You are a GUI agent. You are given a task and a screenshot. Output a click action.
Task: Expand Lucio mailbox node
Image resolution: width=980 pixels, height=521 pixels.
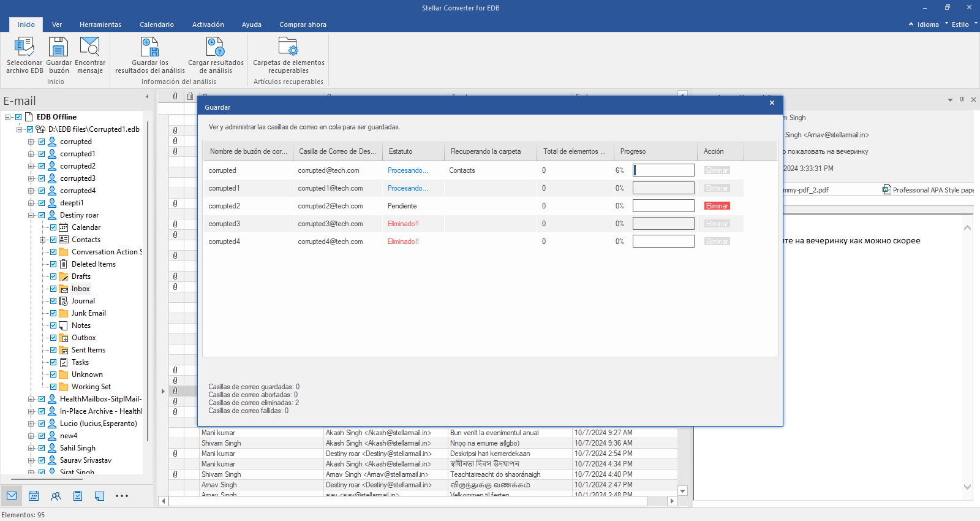(31, 424)
